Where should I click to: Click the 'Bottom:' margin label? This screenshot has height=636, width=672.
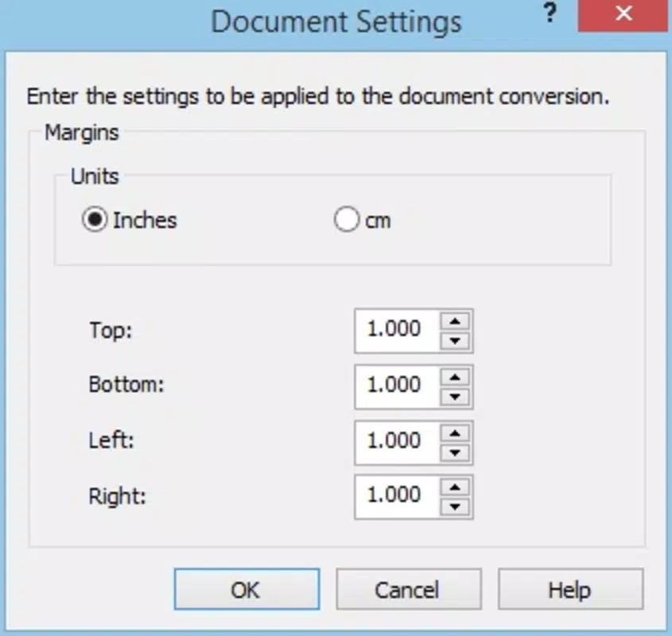(126, 385)
